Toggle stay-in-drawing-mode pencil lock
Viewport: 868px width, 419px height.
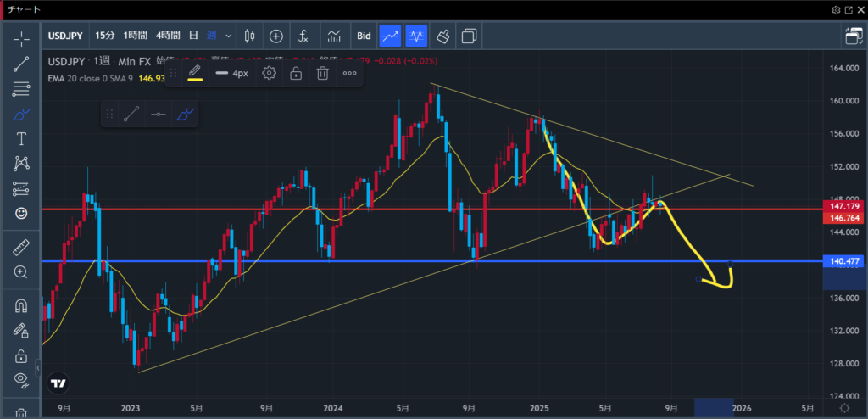[21, 331]
